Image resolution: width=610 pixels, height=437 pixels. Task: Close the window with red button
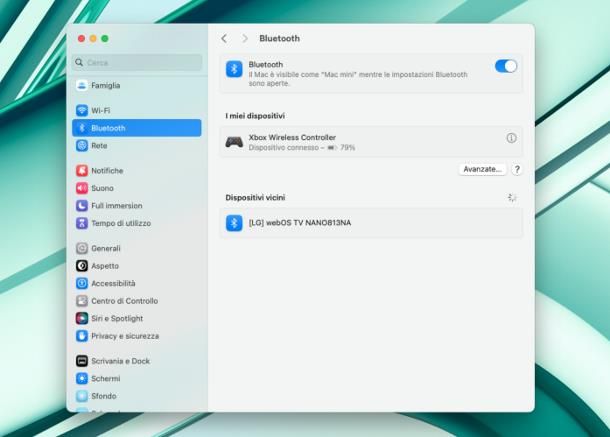[81, 38]
